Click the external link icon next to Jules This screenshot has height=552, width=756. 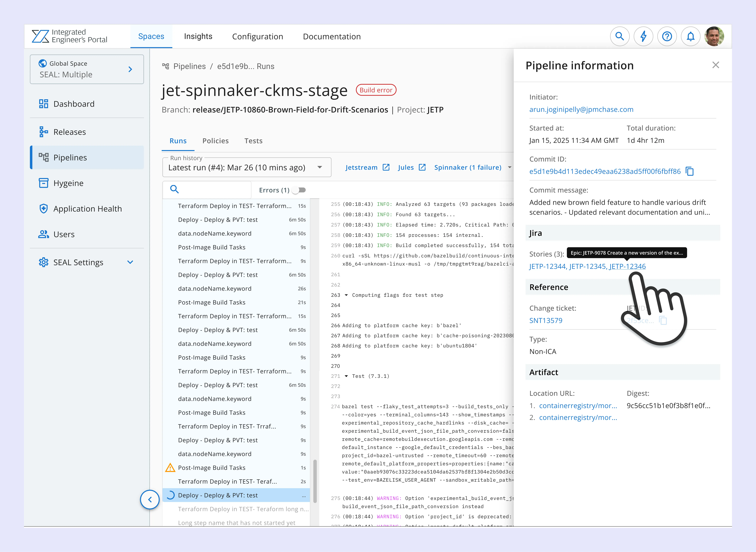pyautogui.click(x=422, y=167)
